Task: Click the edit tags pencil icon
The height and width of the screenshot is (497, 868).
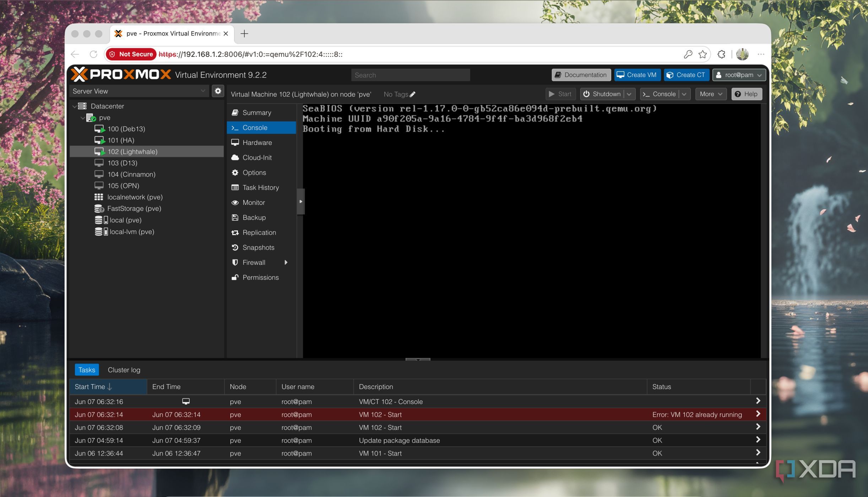Action: 412,94
